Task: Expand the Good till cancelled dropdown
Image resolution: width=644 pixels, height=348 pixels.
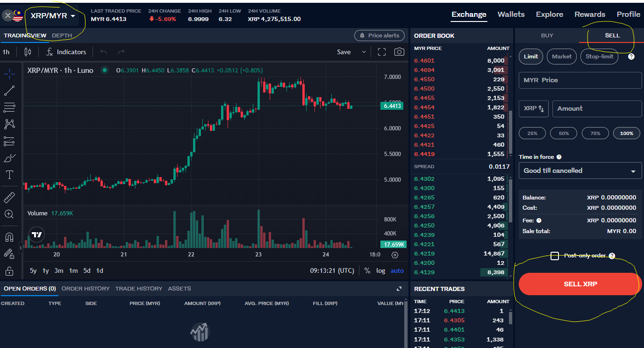Action: click(580, 170)
